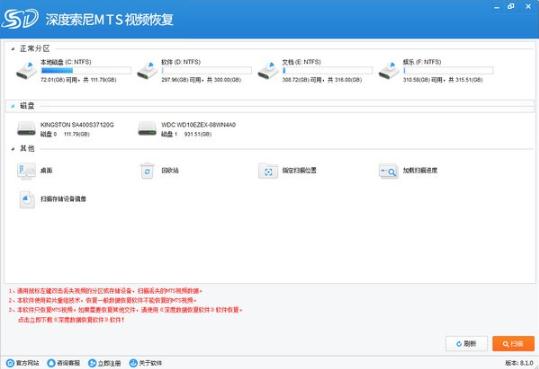Collapse the 磁盘 section
Viewport: 539px width, 369px height.
point(13,106)
